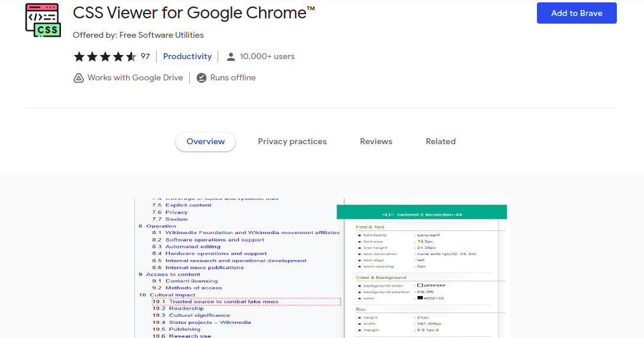Open the Reviews tab

(376, 141)
